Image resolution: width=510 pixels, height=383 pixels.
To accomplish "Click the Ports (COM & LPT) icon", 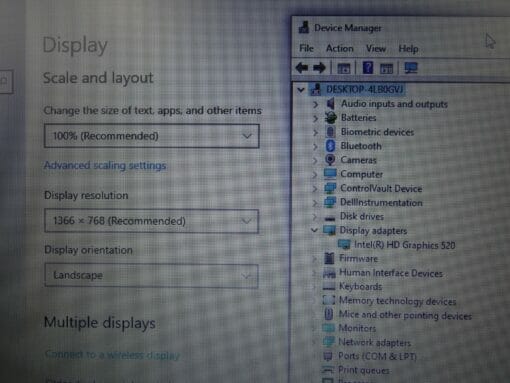I will point(328,356).
